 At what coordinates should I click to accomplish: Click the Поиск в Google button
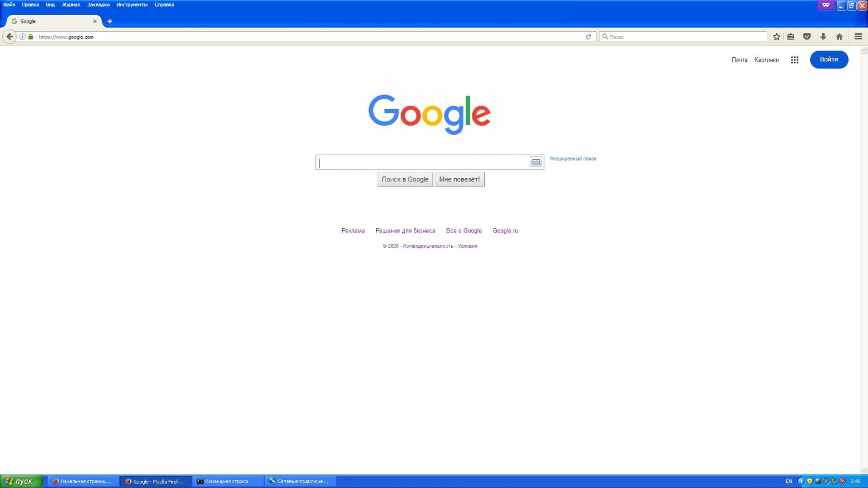405,179
